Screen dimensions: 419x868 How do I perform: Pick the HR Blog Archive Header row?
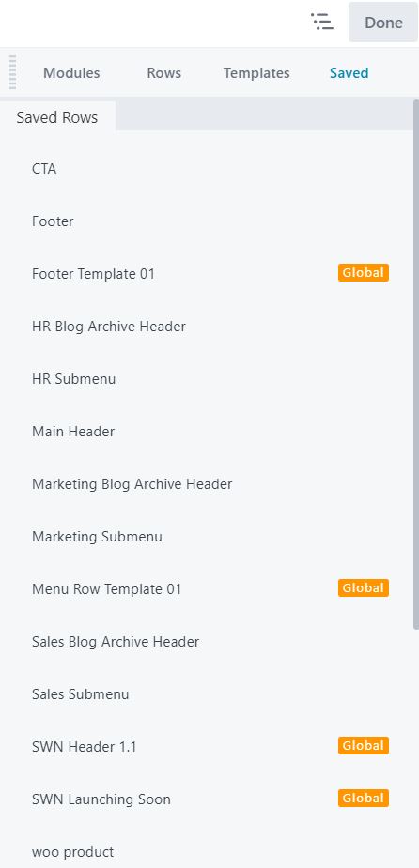tap(206, 327)
